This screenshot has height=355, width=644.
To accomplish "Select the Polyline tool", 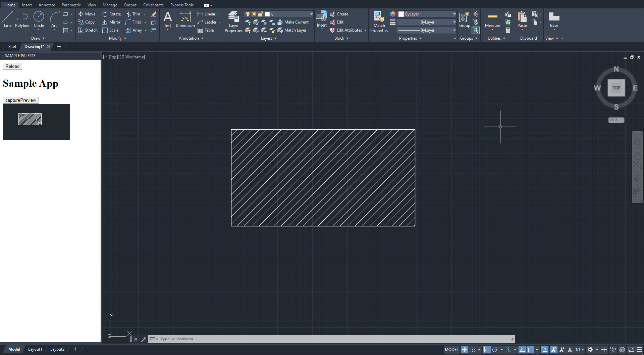I will pyautogui.click(x=22, y=19).
